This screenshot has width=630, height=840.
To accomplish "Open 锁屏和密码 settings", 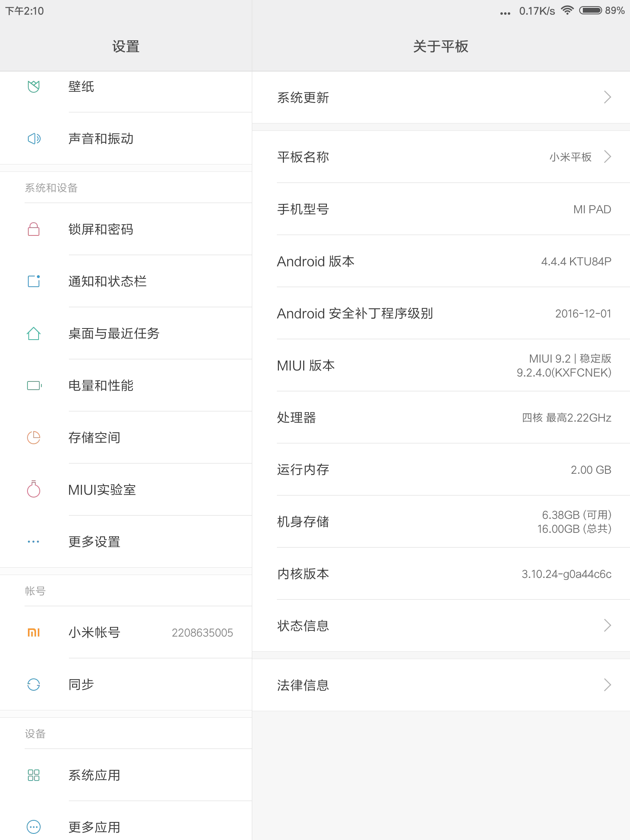I will (126, 229).
